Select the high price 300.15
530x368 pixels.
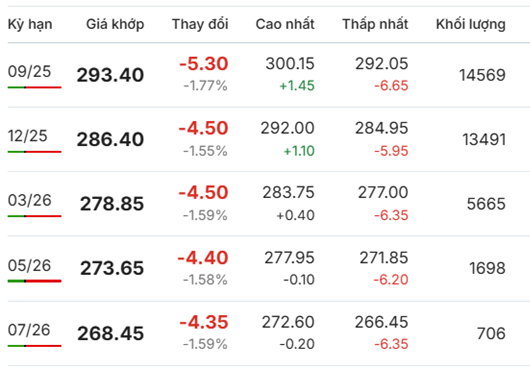coord(290,64)
